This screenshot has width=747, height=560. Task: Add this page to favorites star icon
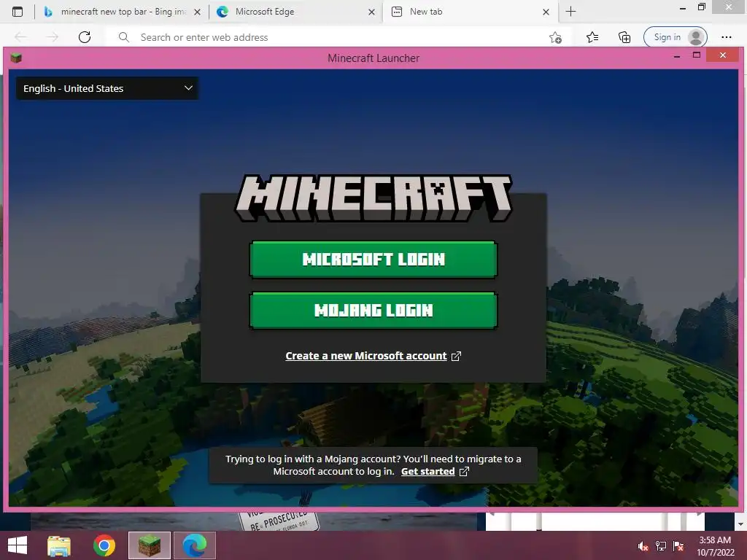click(x=555, y=37)
